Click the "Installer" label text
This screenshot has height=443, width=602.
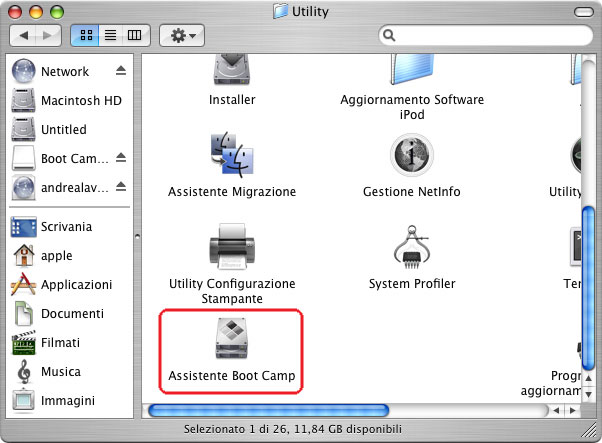(x=232, y=100)
